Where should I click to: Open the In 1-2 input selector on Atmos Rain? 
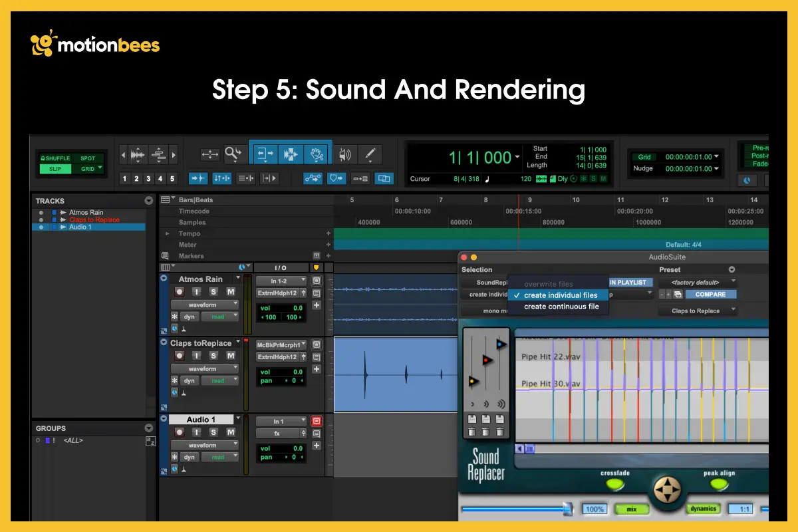(x=281, y=281)
